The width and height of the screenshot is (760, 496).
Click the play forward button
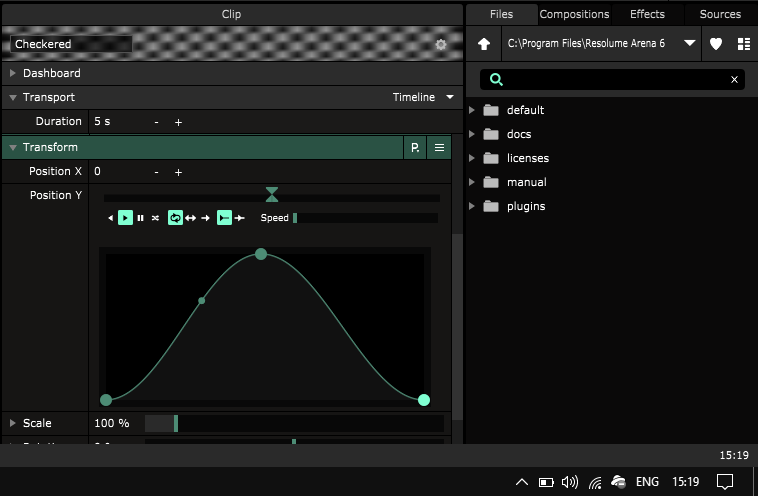(x=125, y=218)
